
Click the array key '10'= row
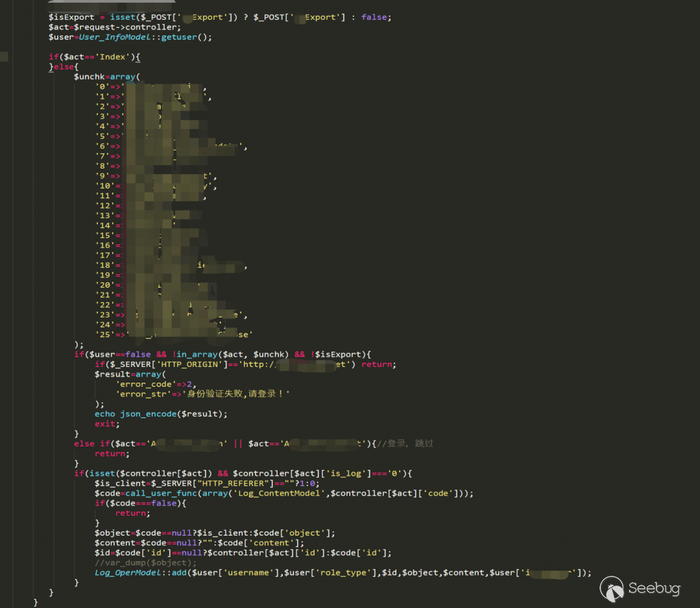(156, 186)
